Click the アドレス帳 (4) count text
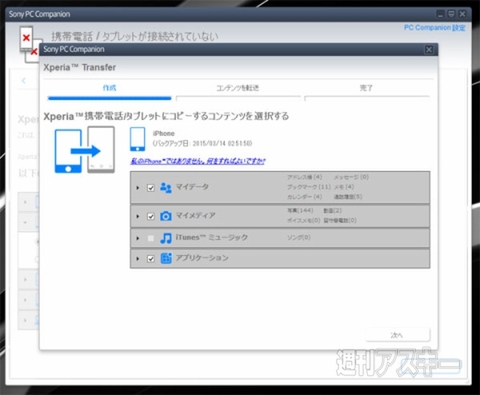Screen dimensions: 480x395 pyautogui.click(x=305, y=177)
